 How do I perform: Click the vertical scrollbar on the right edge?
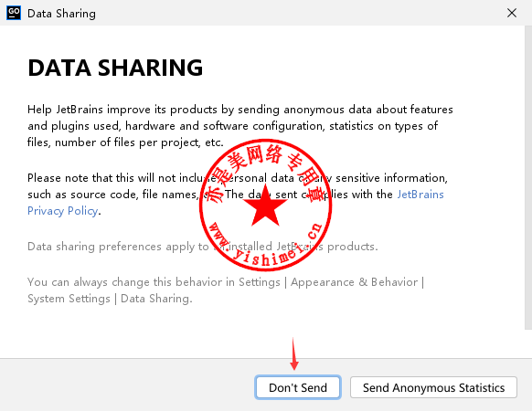coord(528,177)
